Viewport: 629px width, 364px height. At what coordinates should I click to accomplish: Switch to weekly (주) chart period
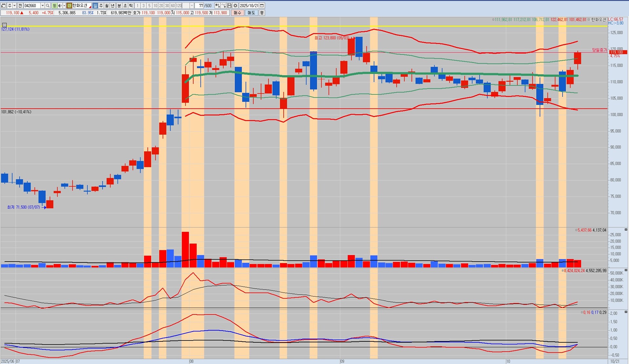(x=101, y=6)
